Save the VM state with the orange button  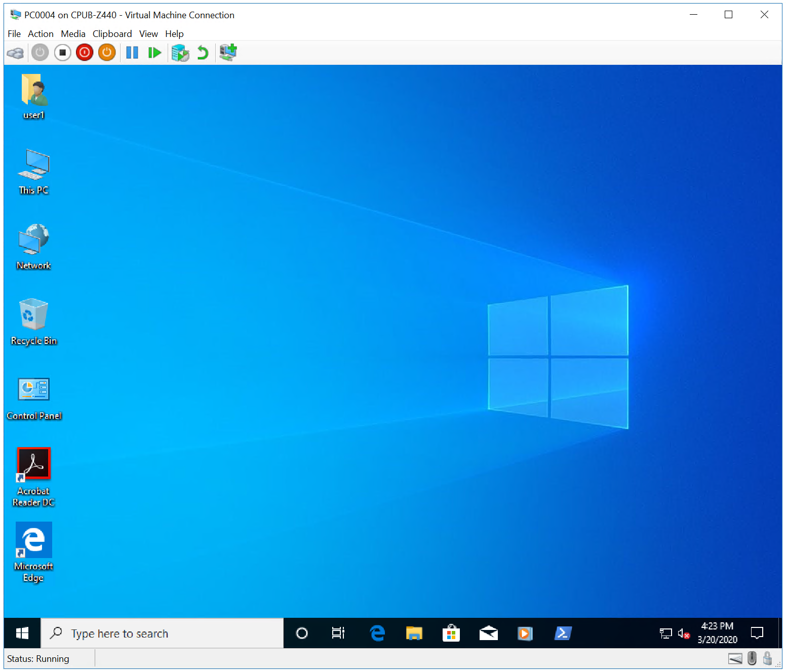(107, 53)
